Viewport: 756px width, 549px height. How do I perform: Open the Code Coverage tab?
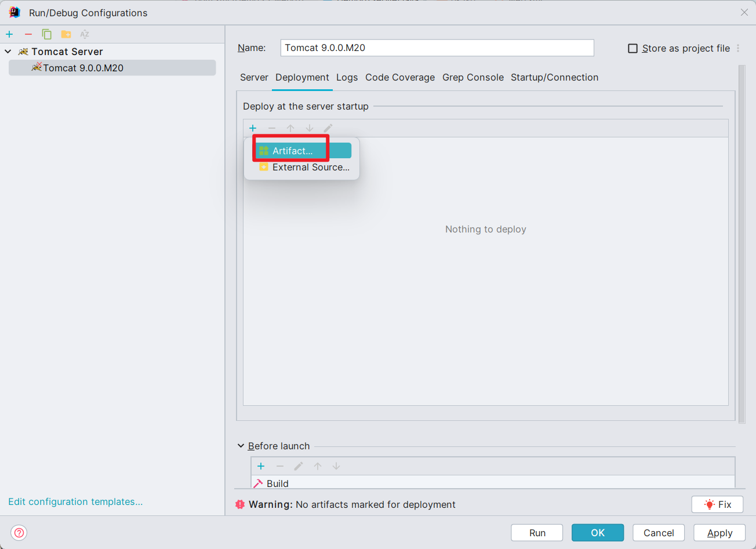pyautogui.click(x=400, y=77)
